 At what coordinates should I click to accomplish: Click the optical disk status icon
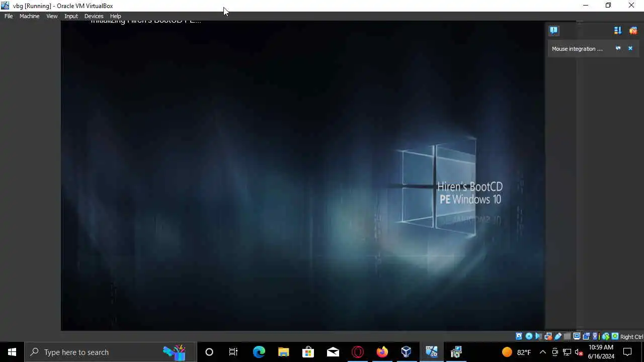pos(528,336)
